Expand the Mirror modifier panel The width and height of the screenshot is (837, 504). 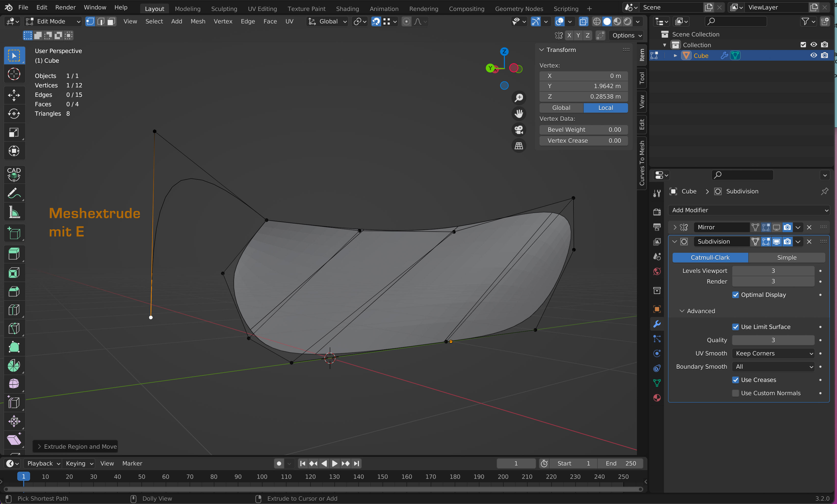675,227
